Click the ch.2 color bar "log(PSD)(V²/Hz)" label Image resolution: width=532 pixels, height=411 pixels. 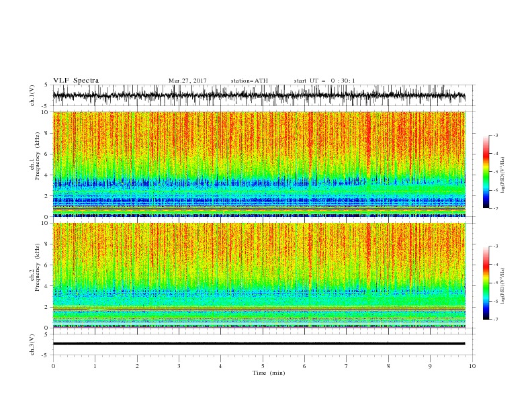coord(502,286)
